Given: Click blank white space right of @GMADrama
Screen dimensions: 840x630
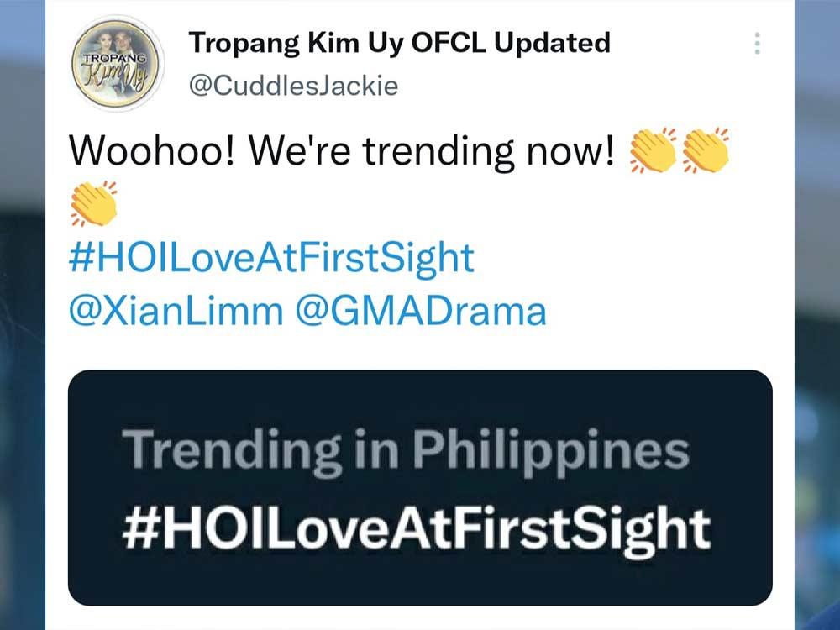Looking at the screenshot, I should tap(672, 311).
